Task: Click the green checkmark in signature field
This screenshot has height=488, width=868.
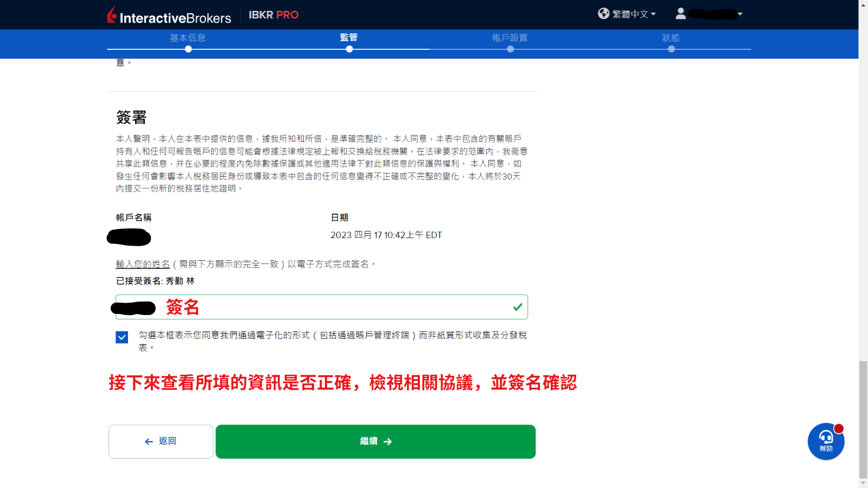Action: tap(518, 306)
